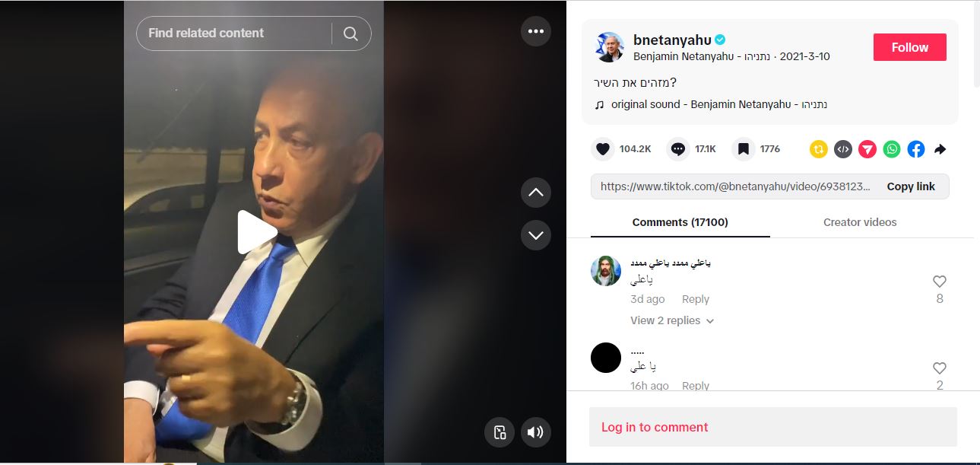Bookmark this video to favorites
The width and height of the screenshot is (980, 465).
[x=744, y=149]
